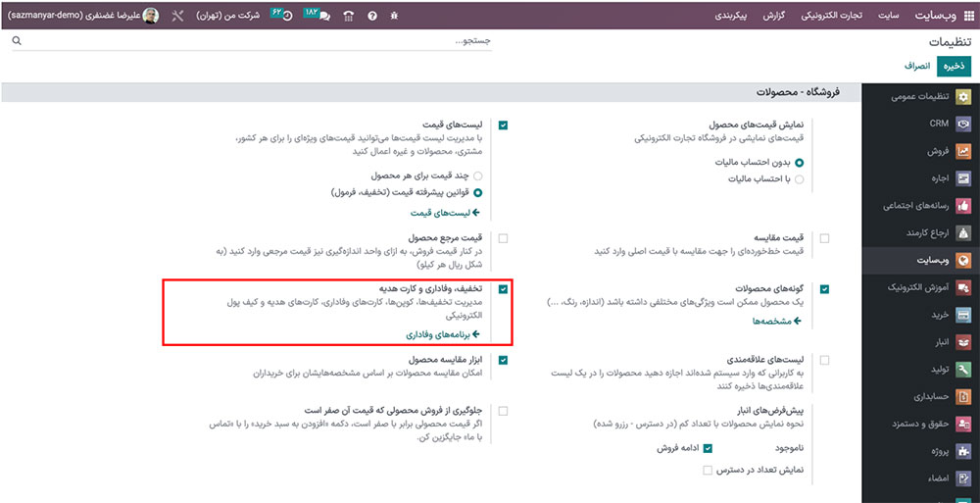Click the bug debug icon in top bar
Viewport: 980px width, 503px height.
point(393,17)
